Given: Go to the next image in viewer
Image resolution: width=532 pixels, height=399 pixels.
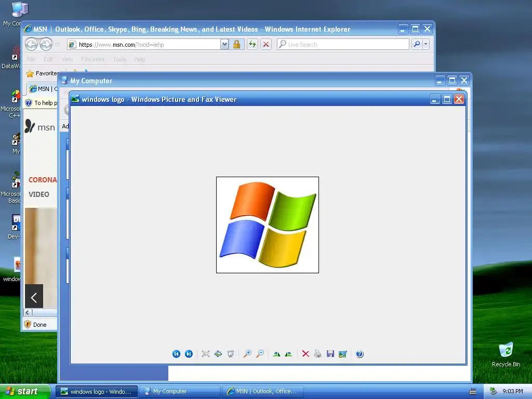Looking at the screenshot, I should click(x=189, y=354).
